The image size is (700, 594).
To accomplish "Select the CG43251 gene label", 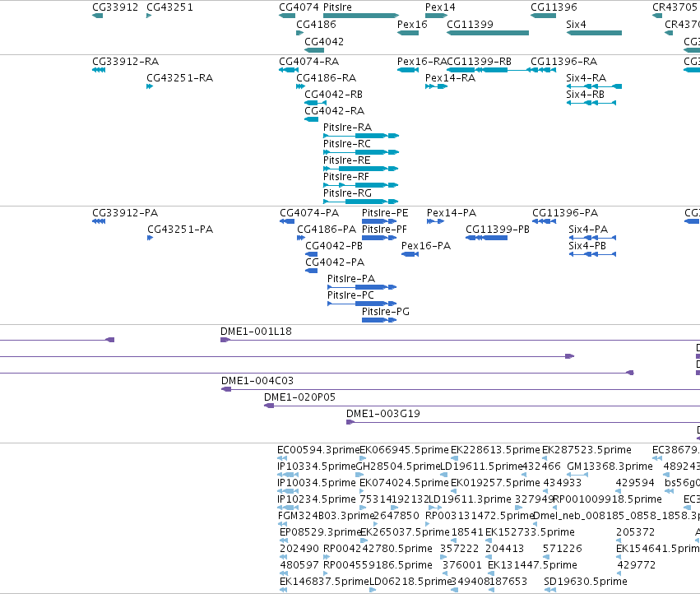I will (169, 7).
